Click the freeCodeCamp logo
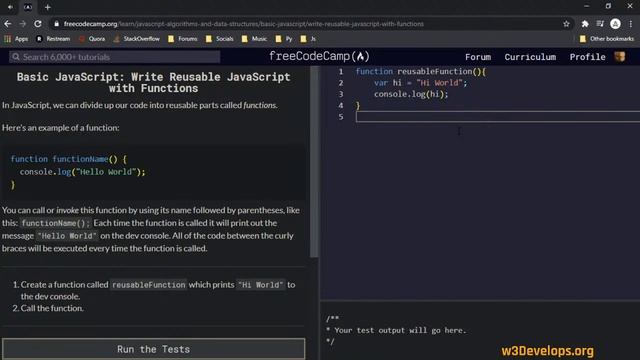 tap(319, 56)
